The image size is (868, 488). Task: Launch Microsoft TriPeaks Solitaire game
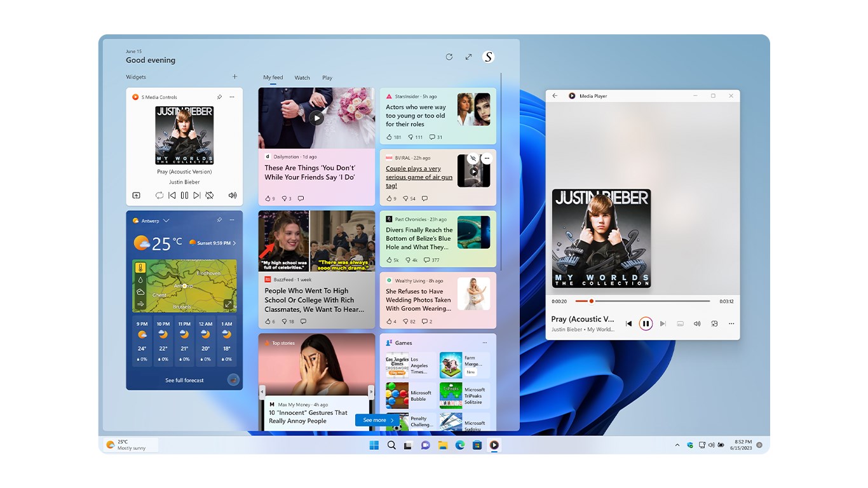465,395
